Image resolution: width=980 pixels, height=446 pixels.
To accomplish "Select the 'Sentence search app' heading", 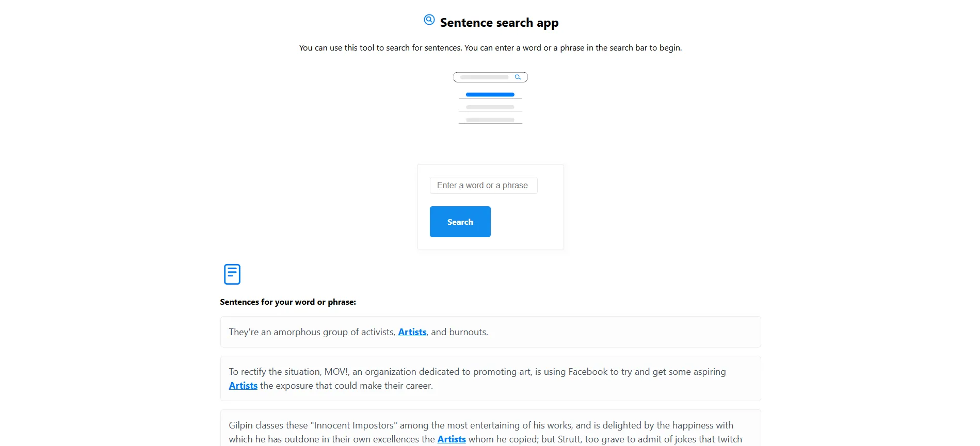I will 499,22.
